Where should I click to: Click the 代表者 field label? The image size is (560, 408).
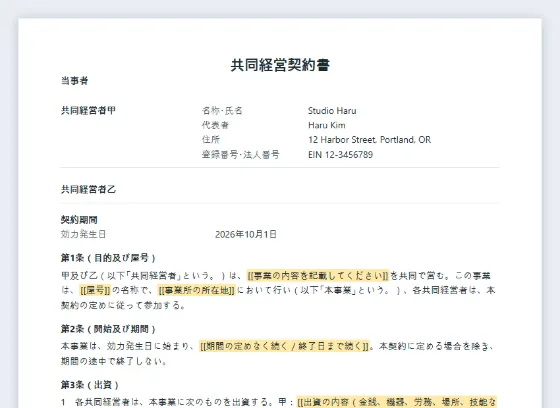[215, 125]
